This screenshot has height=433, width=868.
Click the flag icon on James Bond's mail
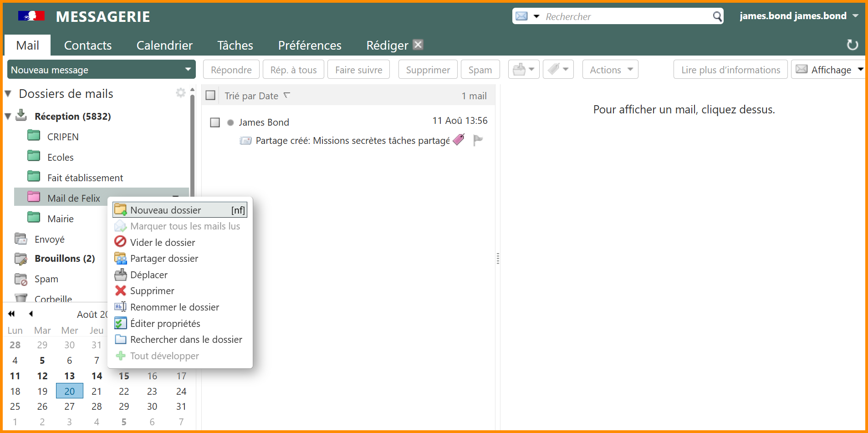coord(478,140)
